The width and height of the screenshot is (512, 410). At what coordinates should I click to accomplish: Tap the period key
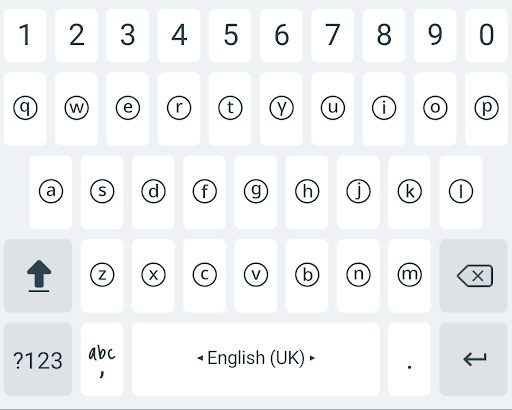tap(409, 359)
